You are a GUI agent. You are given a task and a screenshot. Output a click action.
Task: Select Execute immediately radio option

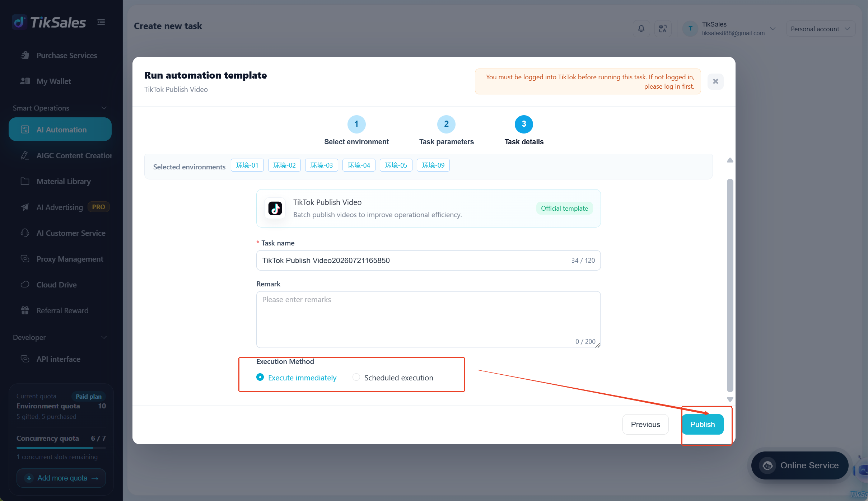coord(260,377)
